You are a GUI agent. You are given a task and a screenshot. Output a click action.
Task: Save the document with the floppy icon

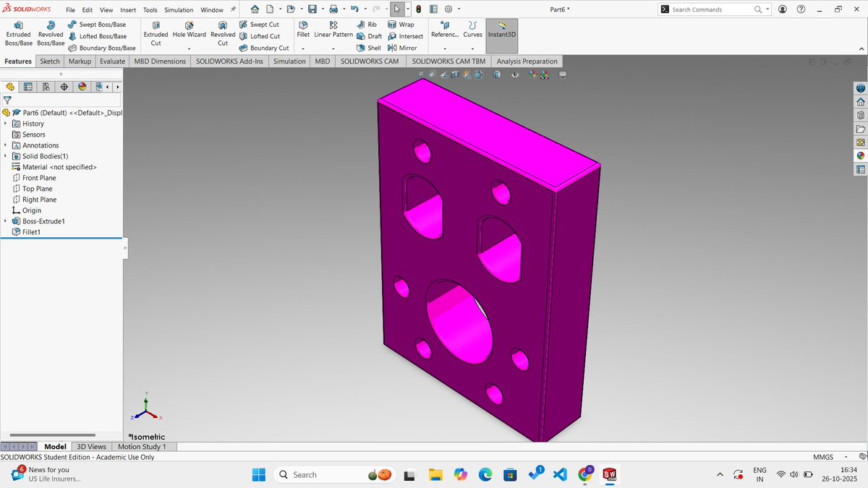click(312, 9)
